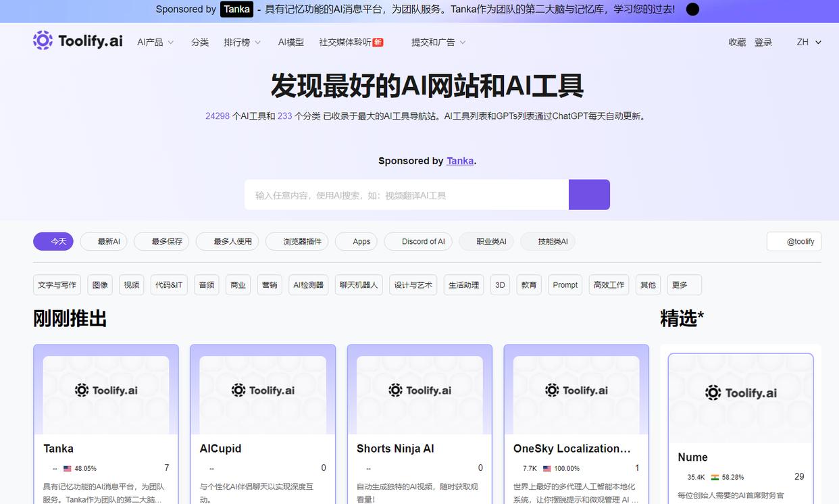The image size is (839, 504).
Task: Click the OneSky Localization title
Action: coord(571,449)
